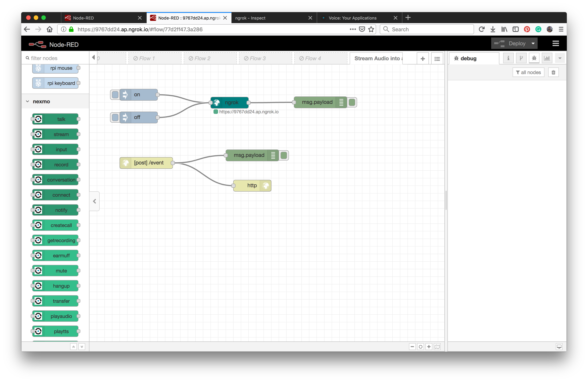
Task: Open the Deploy options dropdown arrow
Action: point(533,44)
